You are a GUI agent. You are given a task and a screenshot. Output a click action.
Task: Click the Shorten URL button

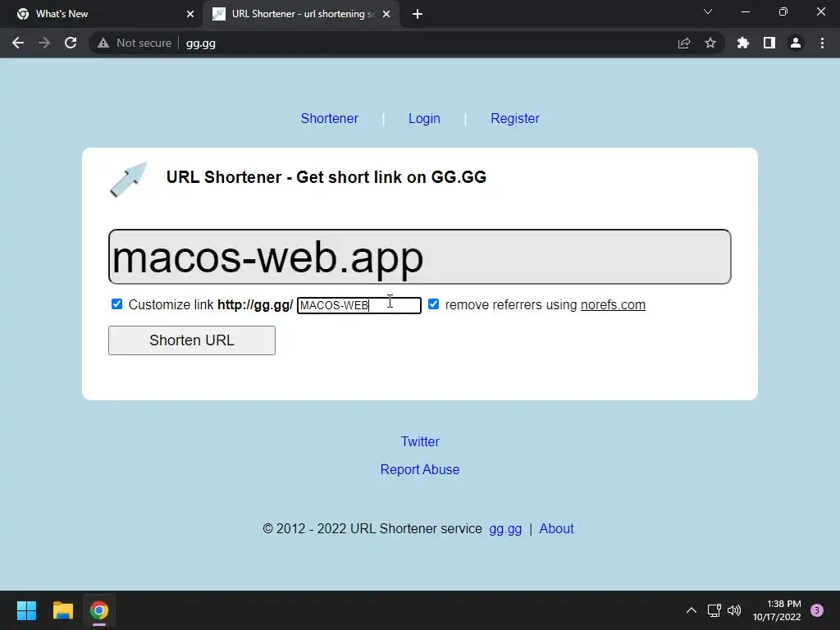(x=192, y=340)
